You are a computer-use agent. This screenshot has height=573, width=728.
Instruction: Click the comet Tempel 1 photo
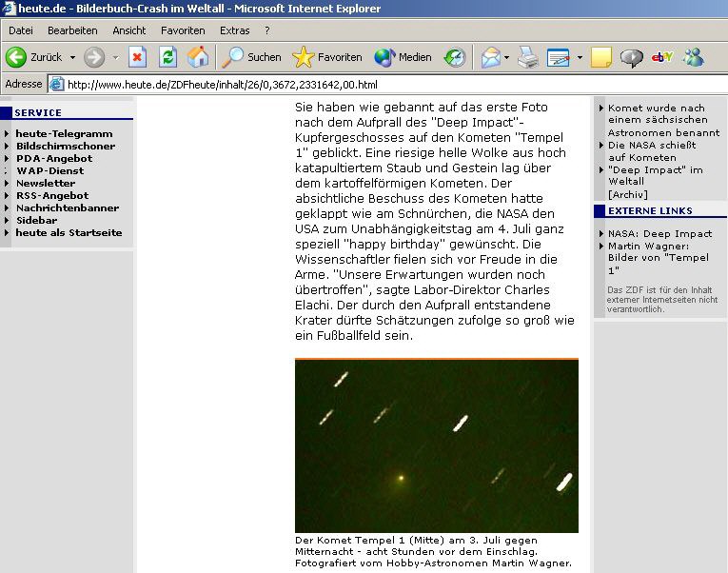tap(436, 445)
